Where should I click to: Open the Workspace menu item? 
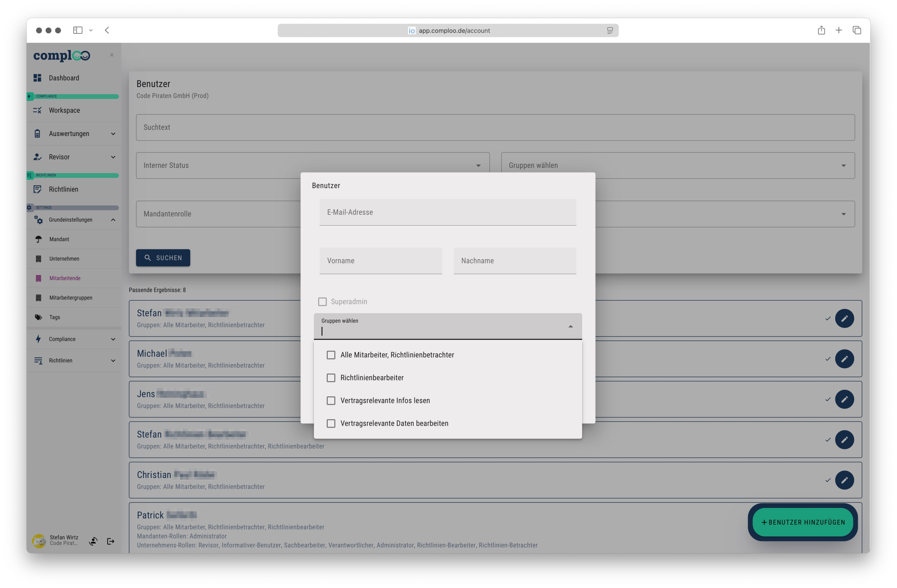[x=74, y=110]
